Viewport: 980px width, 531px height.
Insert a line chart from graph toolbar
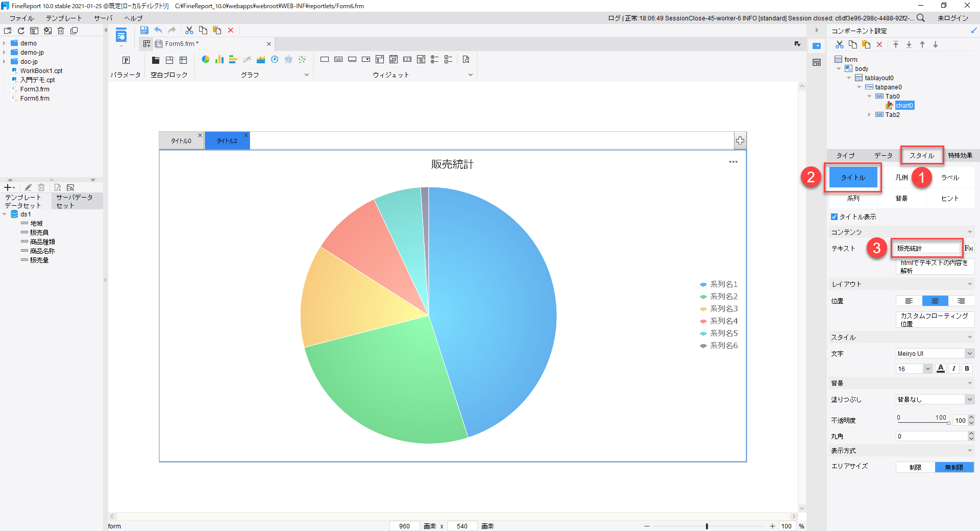click(247, 60)
